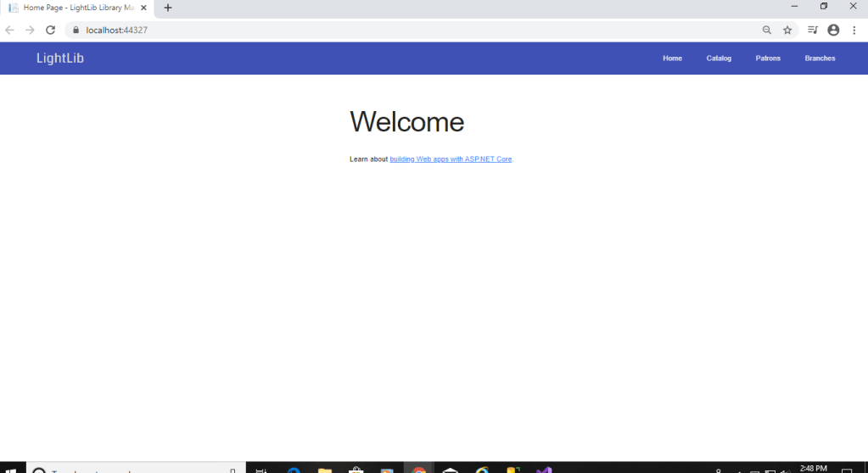
Task: Go to Catalog in the navbar
Action: pyautogui.click(x=719, y=58)
